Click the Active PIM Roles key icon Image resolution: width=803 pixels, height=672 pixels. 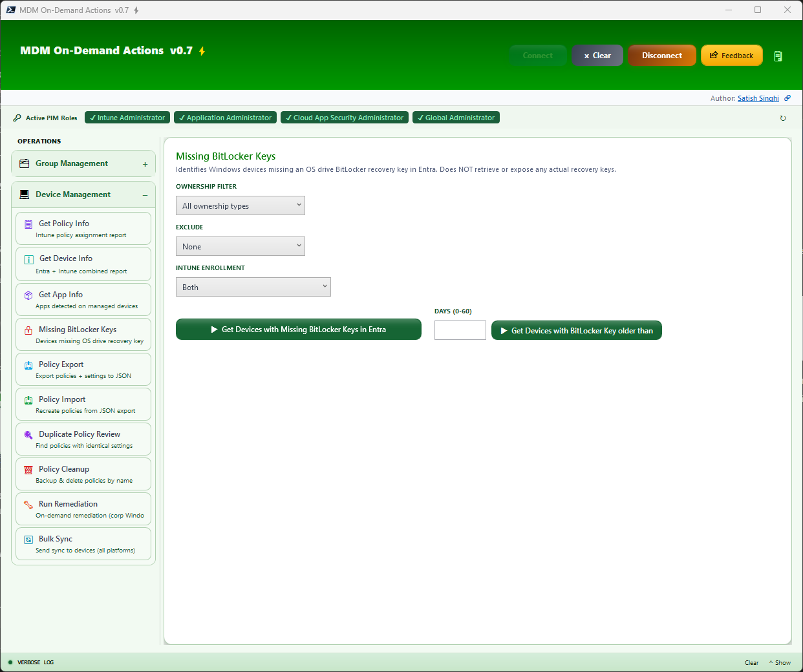pos(17,118)
